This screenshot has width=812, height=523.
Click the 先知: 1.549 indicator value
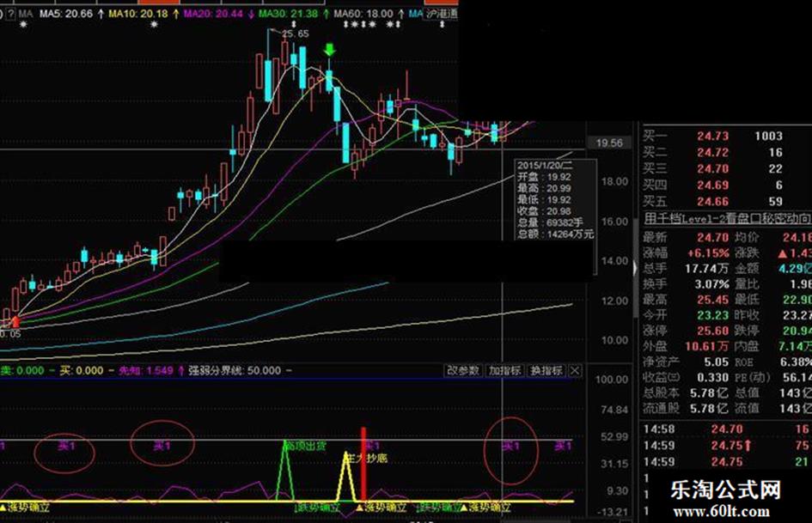pos(146,371)
